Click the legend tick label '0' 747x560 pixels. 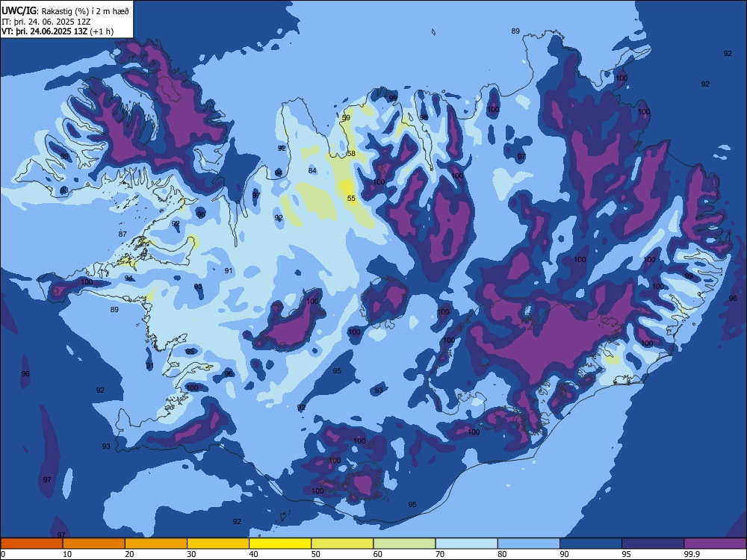point(3,554)
